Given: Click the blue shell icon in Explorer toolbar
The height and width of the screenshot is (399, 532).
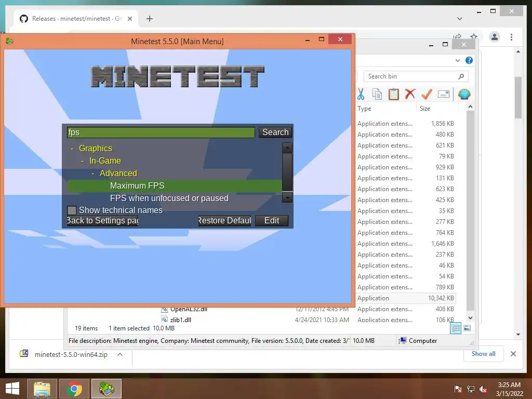Looking at the screenshot, I should (464, 94).
